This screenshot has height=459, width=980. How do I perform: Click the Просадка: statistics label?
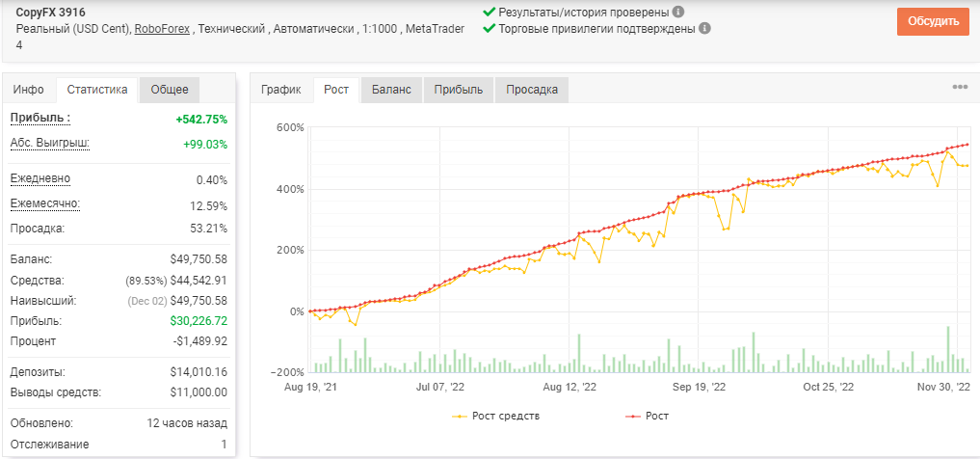(39, 228)
